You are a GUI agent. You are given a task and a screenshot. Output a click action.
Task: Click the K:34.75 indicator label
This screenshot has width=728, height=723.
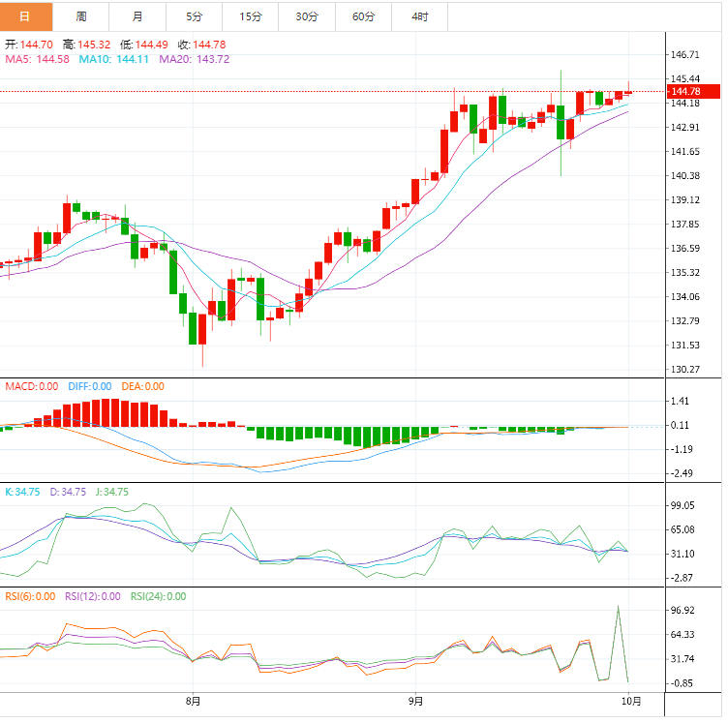22,492
